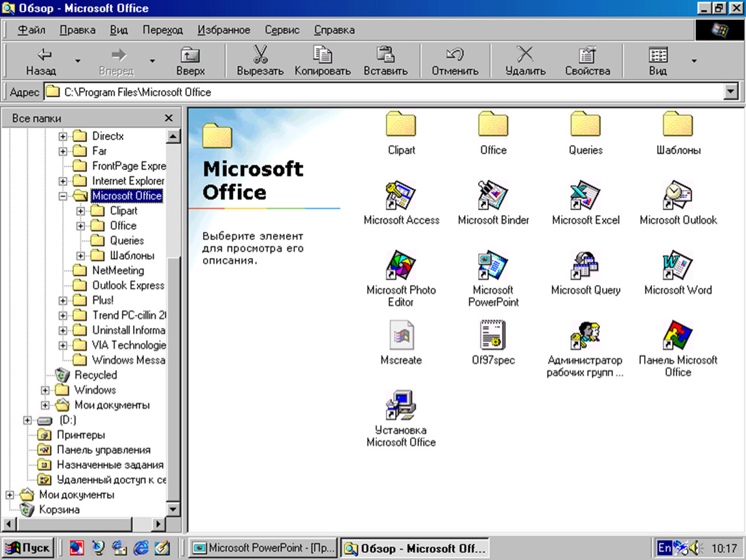Select Outlook Express folder in tree
The height and width of the screenshot is (560, 746).
click(128, 285)
